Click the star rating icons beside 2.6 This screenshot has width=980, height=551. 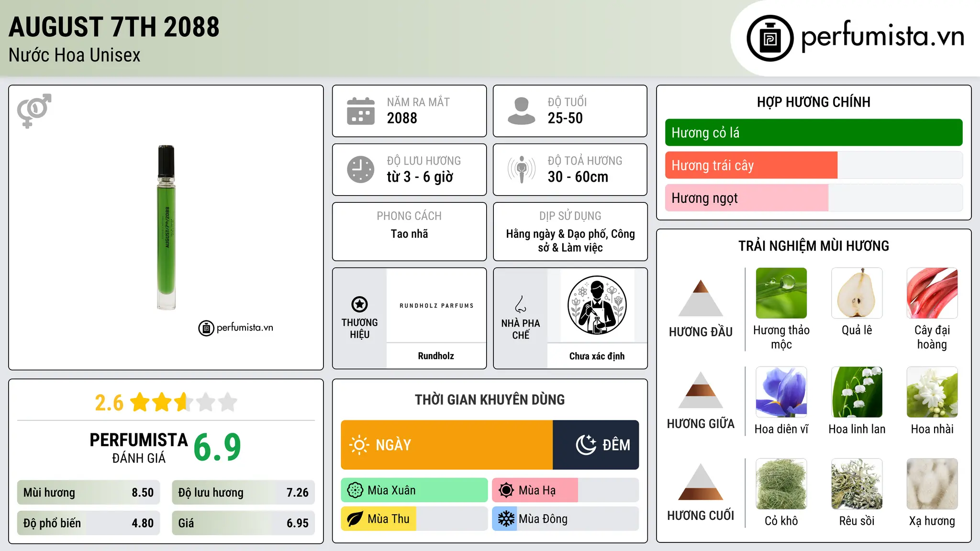[x=183, y=402]
